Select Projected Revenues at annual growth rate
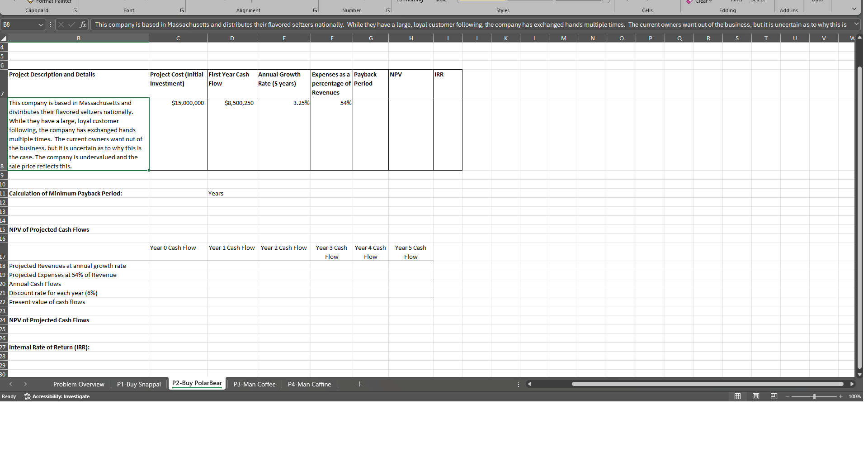Image resolution: width=868 pixels, height=467 pixels. [79, 266]
